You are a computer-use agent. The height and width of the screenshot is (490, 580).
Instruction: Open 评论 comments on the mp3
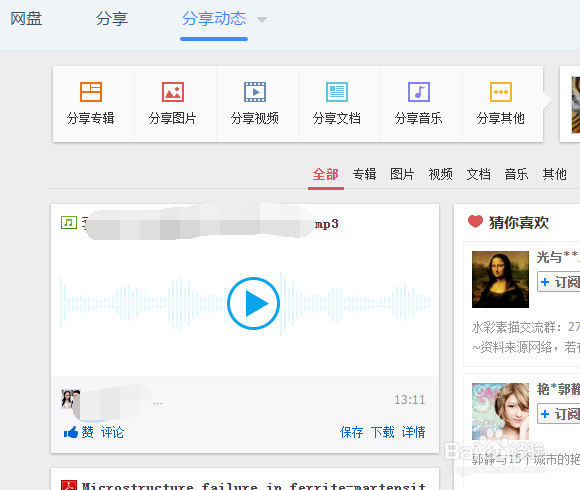112,432
